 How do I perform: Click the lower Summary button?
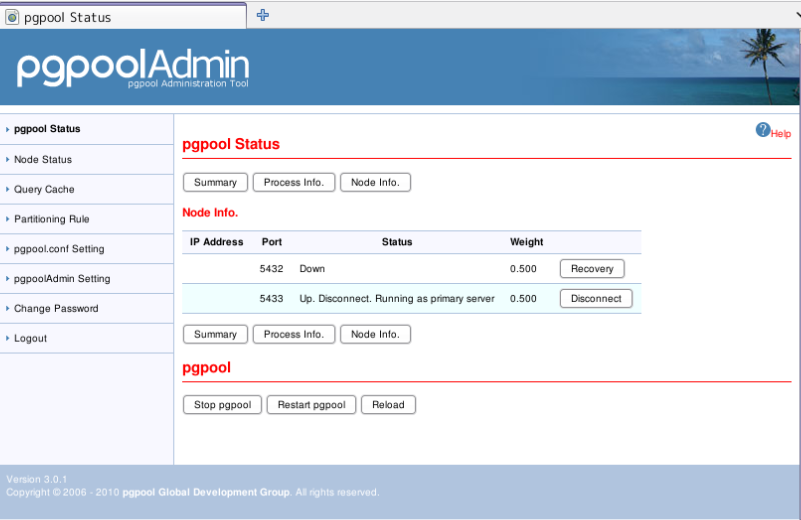[x=215, y=334]
